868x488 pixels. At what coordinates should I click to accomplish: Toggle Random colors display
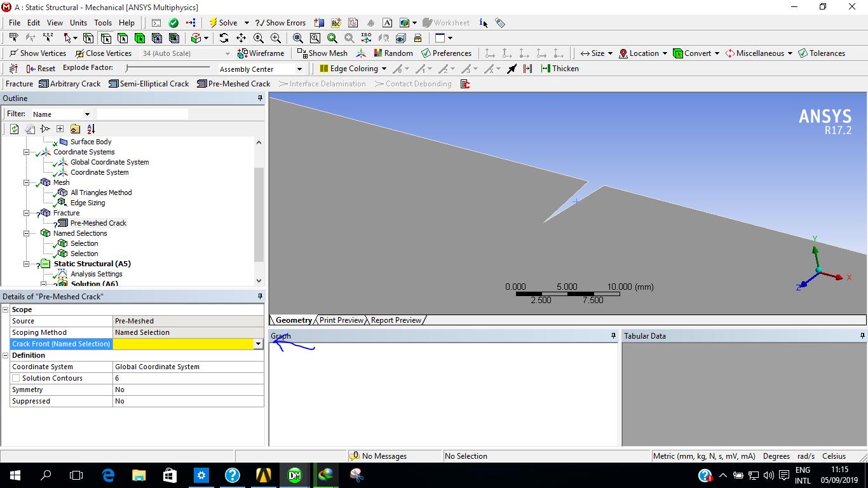point(393,53)
